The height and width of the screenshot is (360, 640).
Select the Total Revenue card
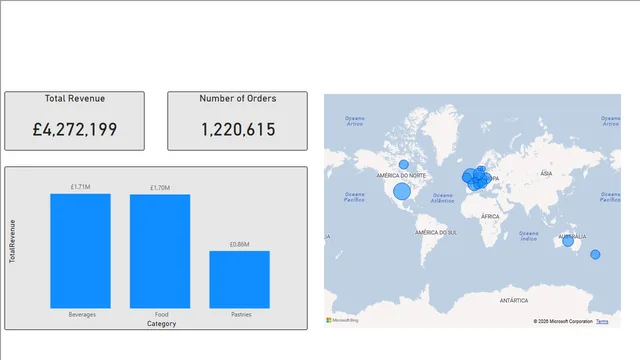[x=74, y=121]
